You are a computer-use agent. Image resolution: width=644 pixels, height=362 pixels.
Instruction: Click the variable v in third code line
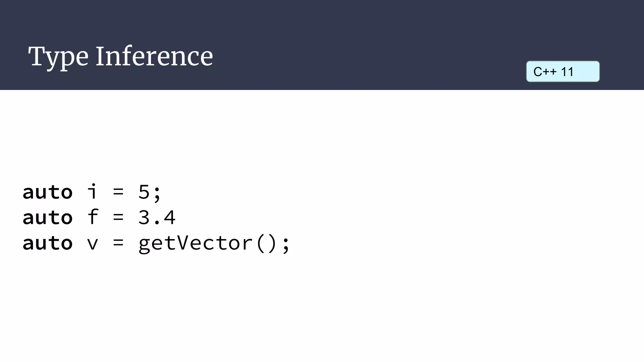[x=92, y=244]
